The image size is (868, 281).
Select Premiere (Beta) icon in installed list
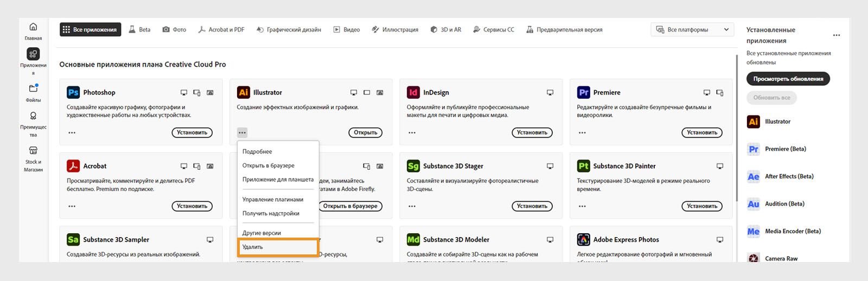tap(754, 149)
